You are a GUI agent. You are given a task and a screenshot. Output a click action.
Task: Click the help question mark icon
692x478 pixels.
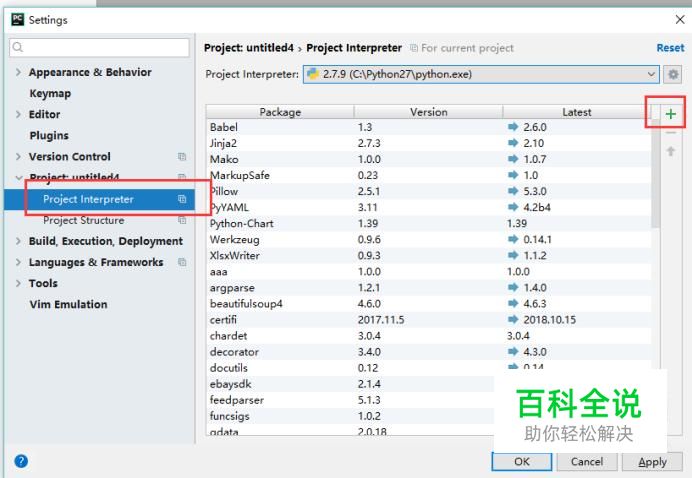[21, 461]
